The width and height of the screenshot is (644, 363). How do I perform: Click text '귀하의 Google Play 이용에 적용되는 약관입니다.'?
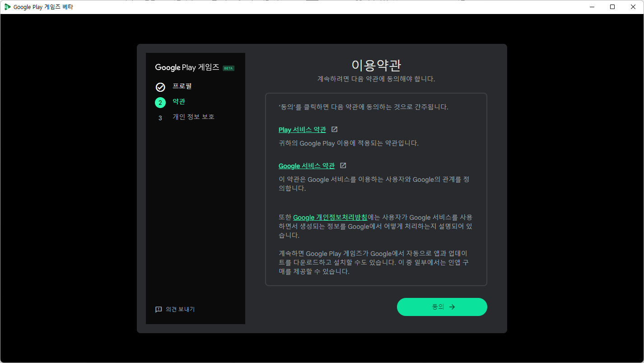[349, 143]
